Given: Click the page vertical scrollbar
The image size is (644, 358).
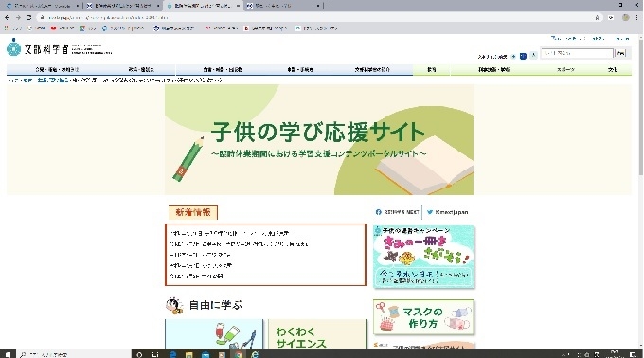Looking at the screenshot, I should (x=641, y=107).
